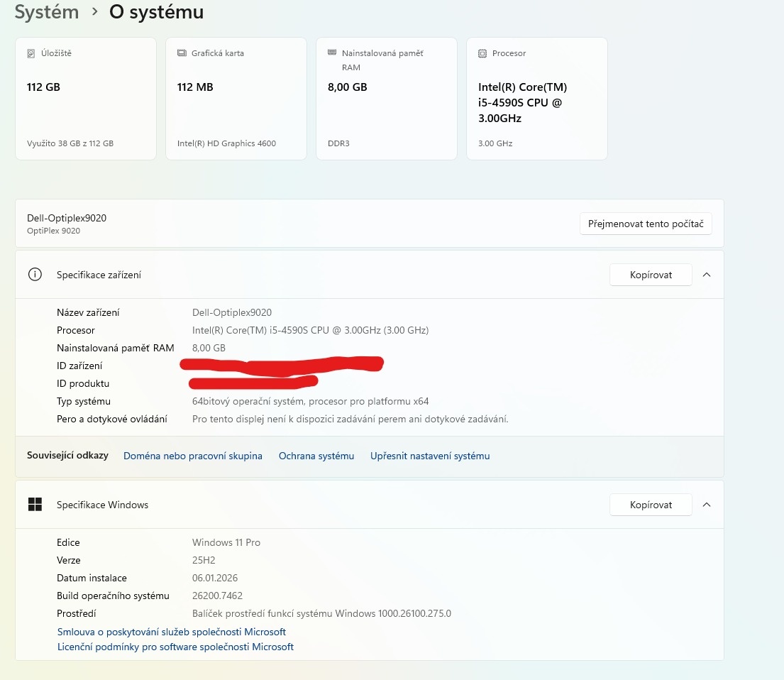Select the Název zařízení value Dell-Optiplex9020
This screenshot has height=680, width=784.
click(x=232, y=312)
